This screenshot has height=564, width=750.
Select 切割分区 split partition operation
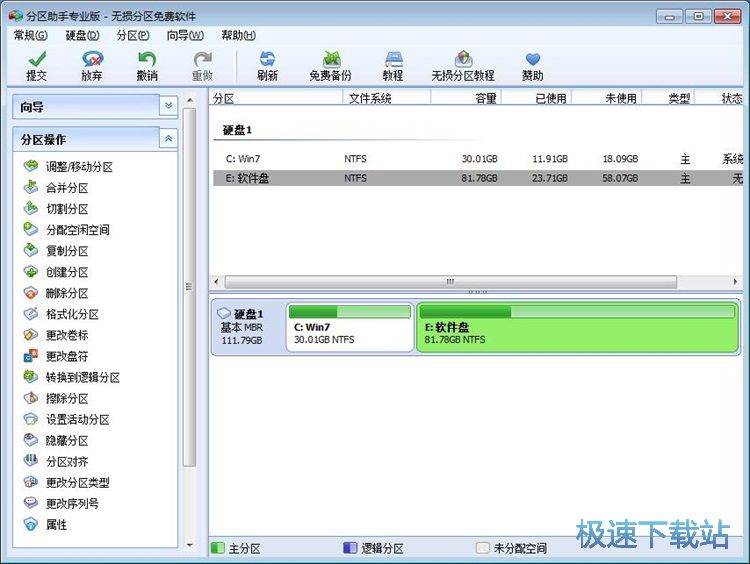[x=56, y=209]
